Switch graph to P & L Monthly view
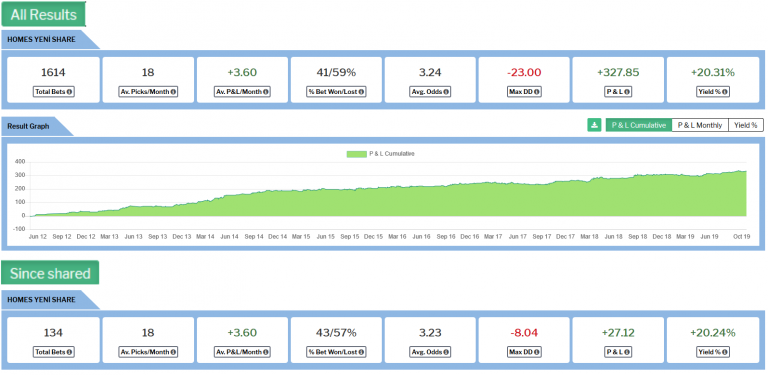 (700, 125)
